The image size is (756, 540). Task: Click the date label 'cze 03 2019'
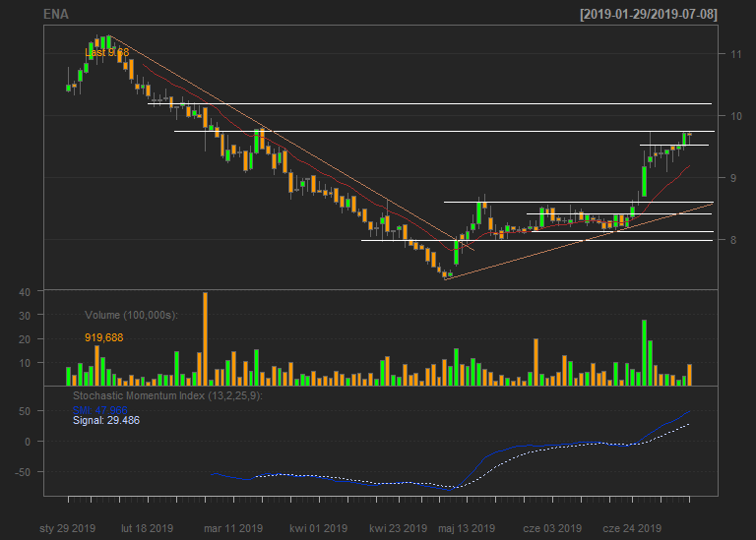552,528
